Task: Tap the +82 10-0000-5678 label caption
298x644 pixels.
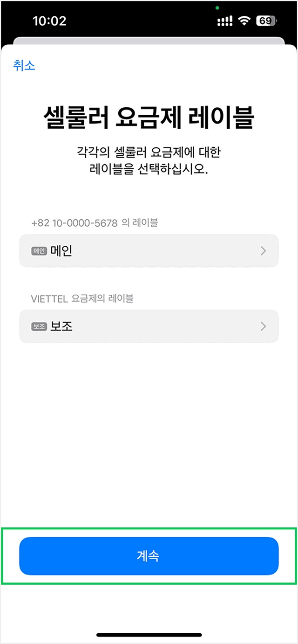Action: click(95, 223)
